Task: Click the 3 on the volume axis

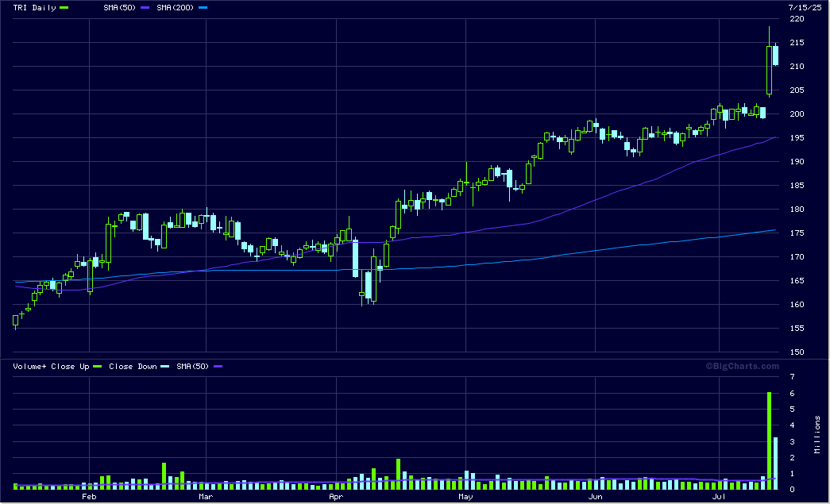Action: pos(792,441)
